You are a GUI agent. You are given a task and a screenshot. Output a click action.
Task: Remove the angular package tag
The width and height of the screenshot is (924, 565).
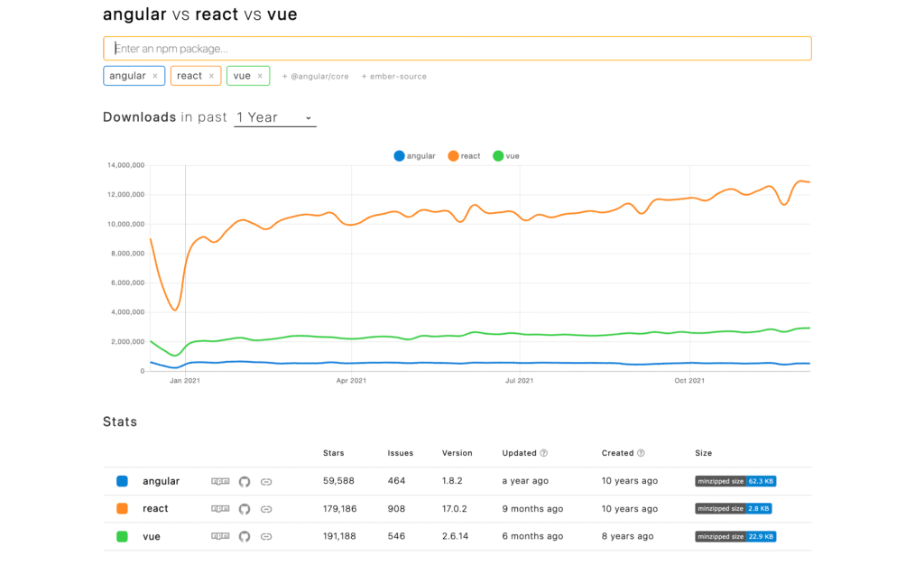pos(155,76)
